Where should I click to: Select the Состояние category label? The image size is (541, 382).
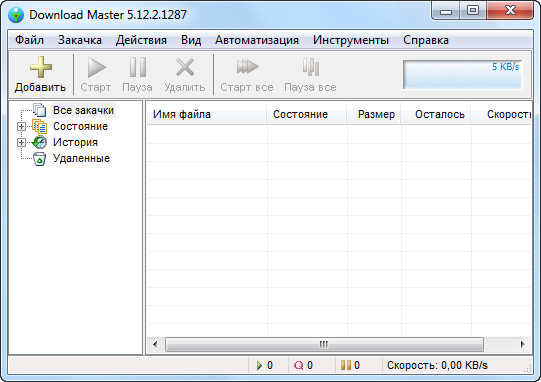[80, 126]
